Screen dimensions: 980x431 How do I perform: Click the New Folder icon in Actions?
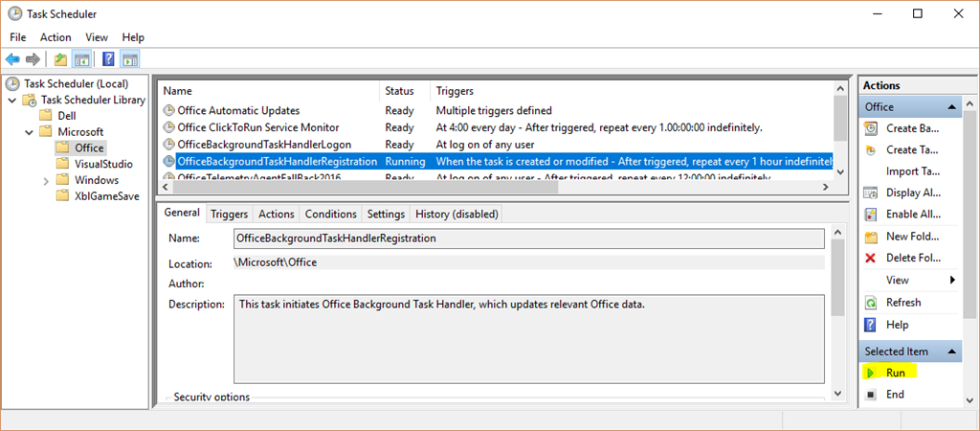click(871, 237)
